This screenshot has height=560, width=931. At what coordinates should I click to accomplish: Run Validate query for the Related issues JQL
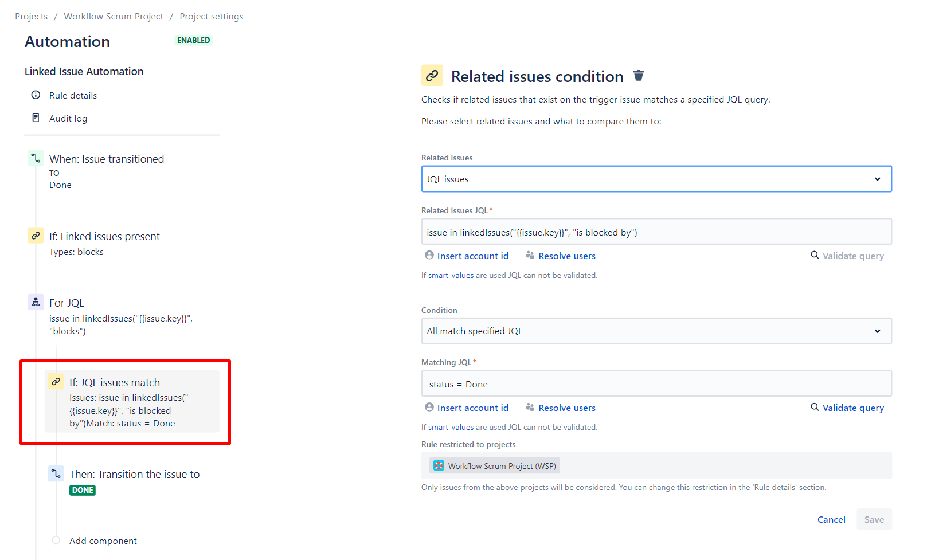tap(848, 256)
